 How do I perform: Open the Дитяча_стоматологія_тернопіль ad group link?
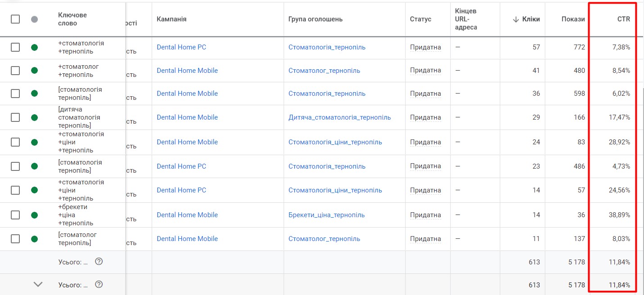[340, 117]
